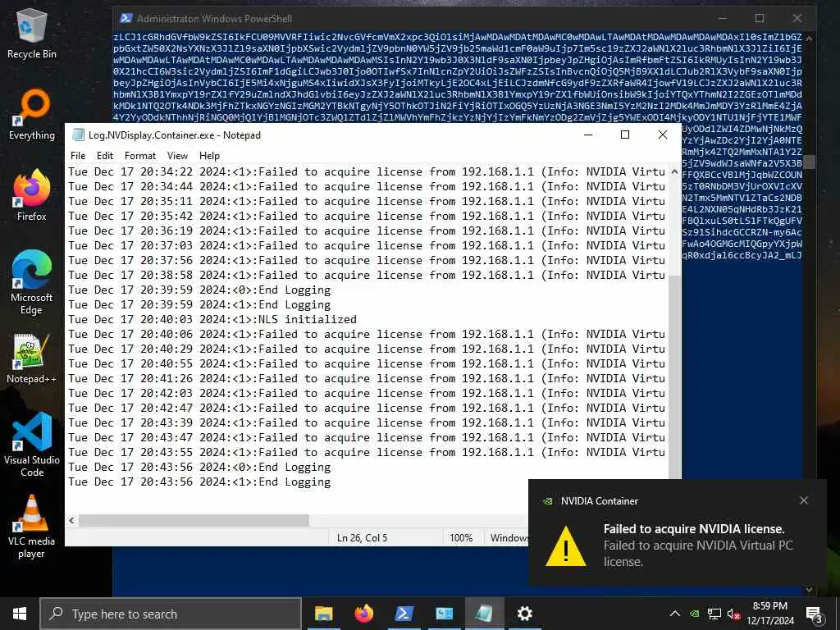The image size is (840, 630).
Task: Open the Visual Studio Code desktop shortcut
Action: click(x=32, y=445)
